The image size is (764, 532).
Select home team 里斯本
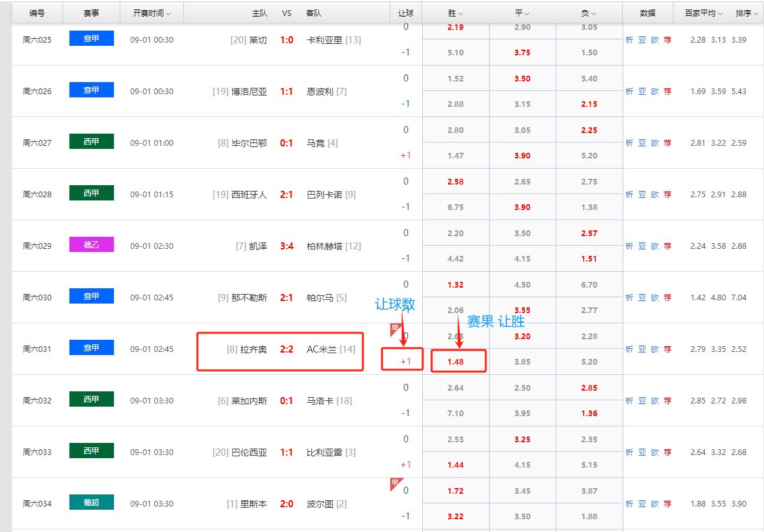point(253,503)
